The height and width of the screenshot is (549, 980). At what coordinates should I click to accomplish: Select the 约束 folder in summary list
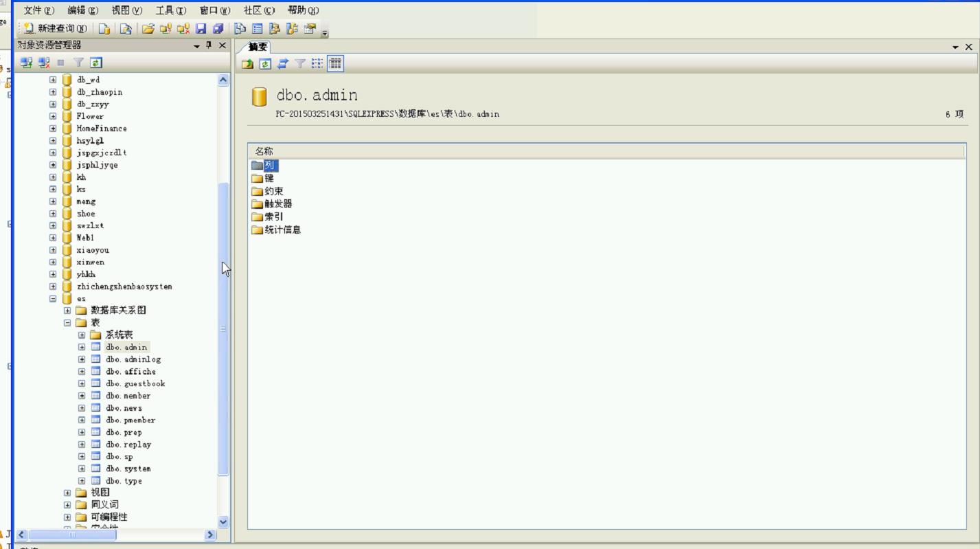(267, 191)
